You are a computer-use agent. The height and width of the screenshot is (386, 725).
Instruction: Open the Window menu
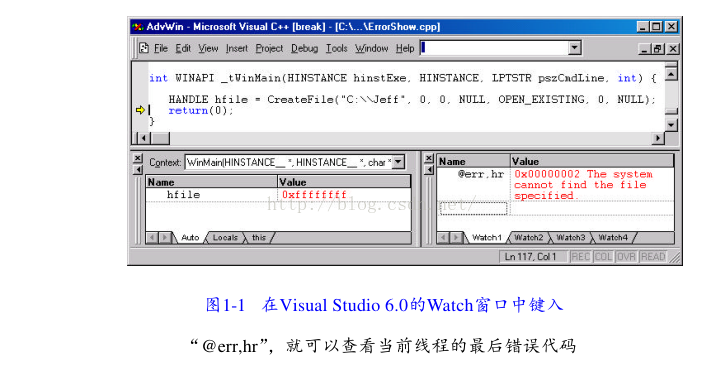(x=372, y=49)
